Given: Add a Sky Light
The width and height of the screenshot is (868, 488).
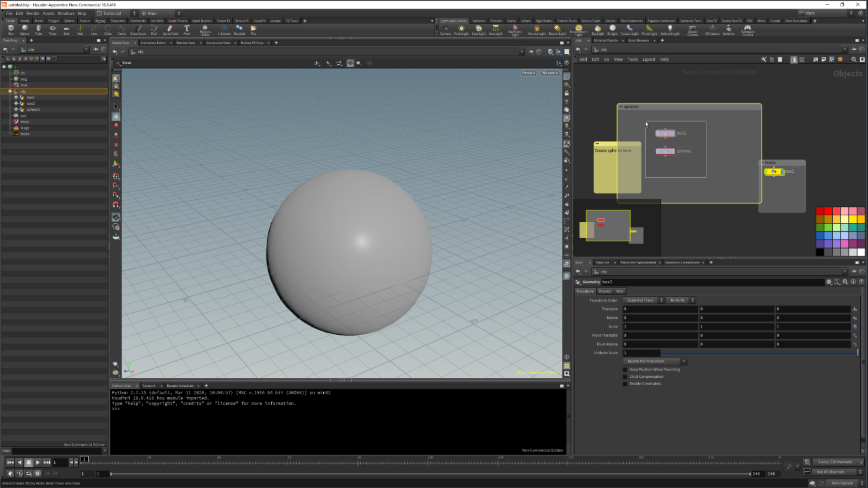Looking at the screenshot, I should (x=598, y=29).
